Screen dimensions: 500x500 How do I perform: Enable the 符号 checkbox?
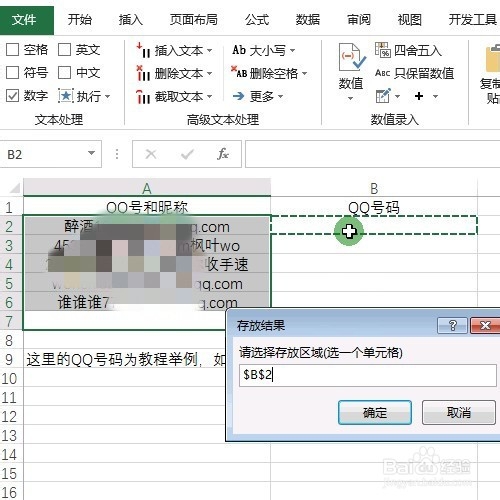coord(13,73)
